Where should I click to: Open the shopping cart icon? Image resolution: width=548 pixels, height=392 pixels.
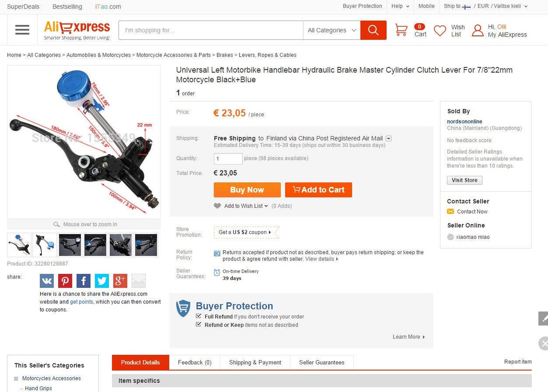pyautogui.click(x=401, y=30)
